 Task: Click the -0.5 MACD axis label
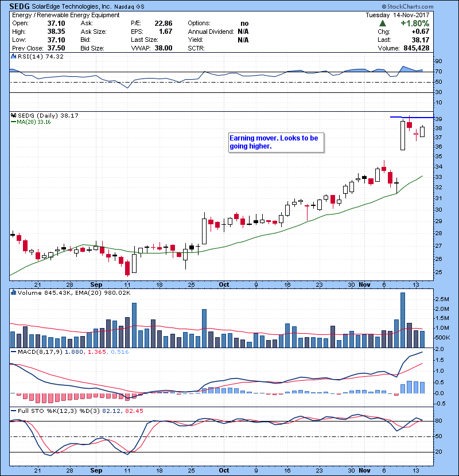(440, 403)
